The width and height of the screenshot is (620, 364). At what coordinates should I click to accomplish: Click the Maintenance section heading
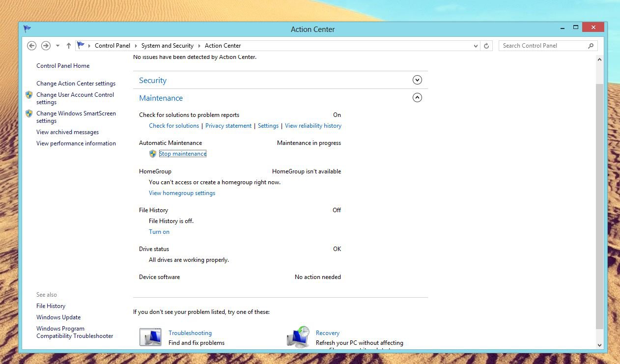click(x=161, y=98)
